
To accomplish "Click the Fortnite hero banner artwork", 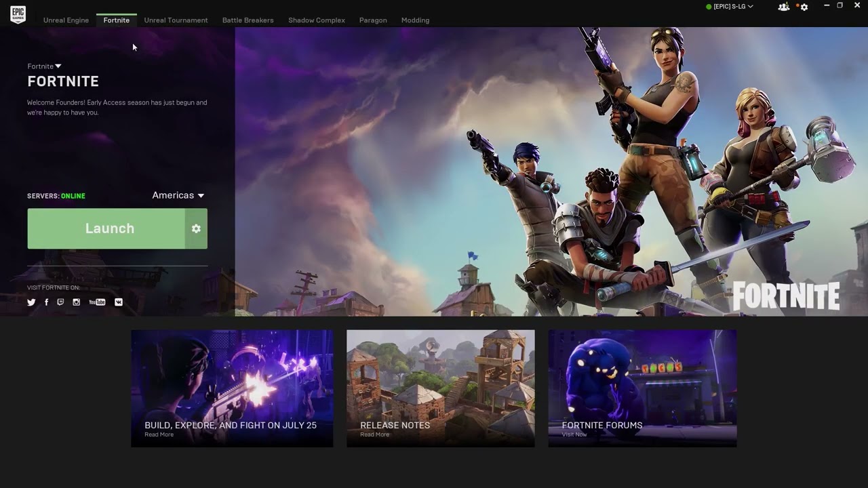I will (x=551, y=171).
